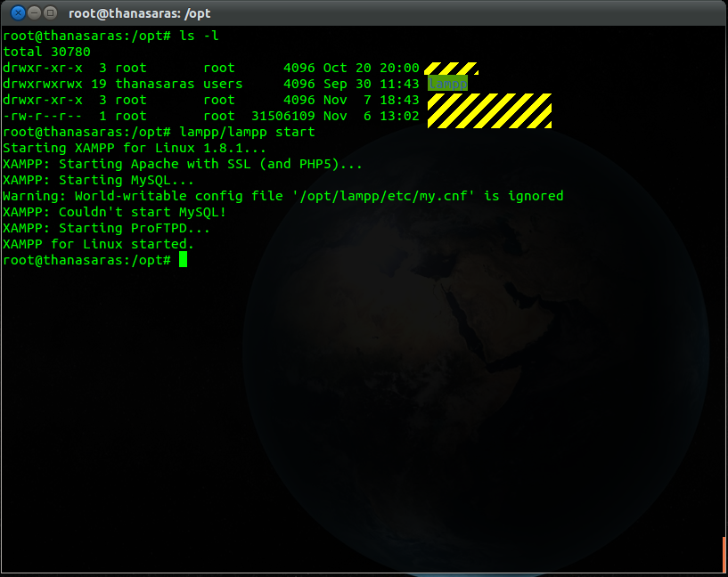Image resolution: width=728 pixels, height=577 pixels.
Task: Close the root@thanasaras terminal window
Action: (18, 13)
